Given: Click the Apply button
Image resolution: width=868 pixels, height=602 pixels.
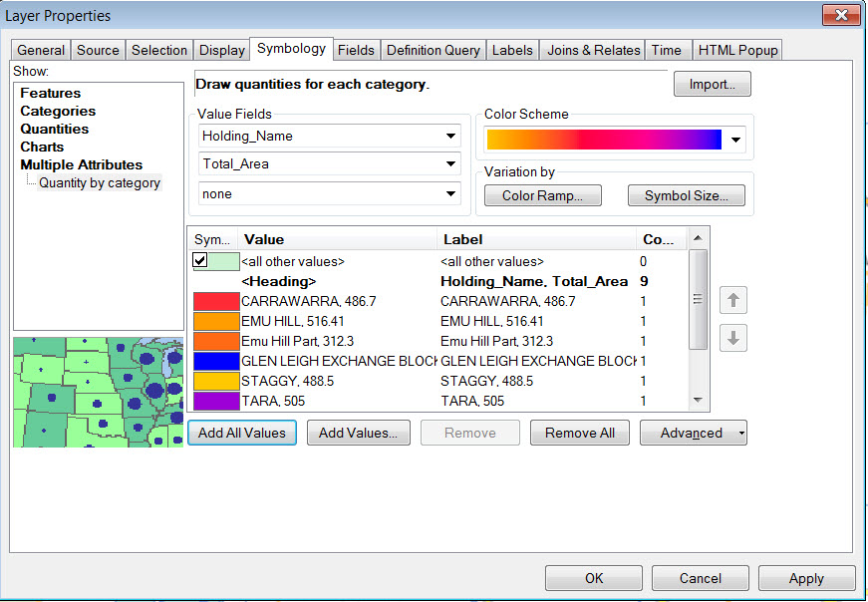Looking at the screenshot, I should click(806, 578).
